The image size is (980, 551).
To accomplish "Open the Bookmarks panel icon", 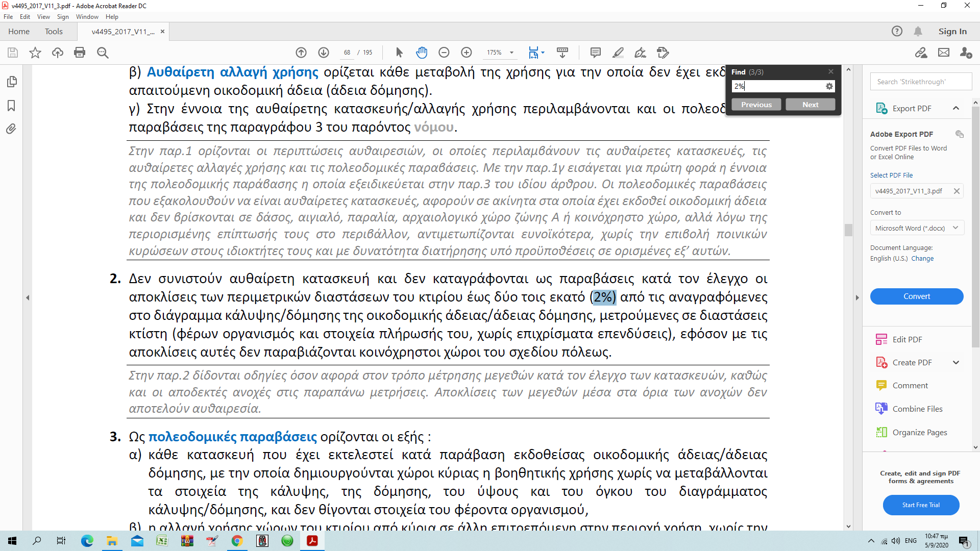I will pyautogui.click(x=11, y=106).
